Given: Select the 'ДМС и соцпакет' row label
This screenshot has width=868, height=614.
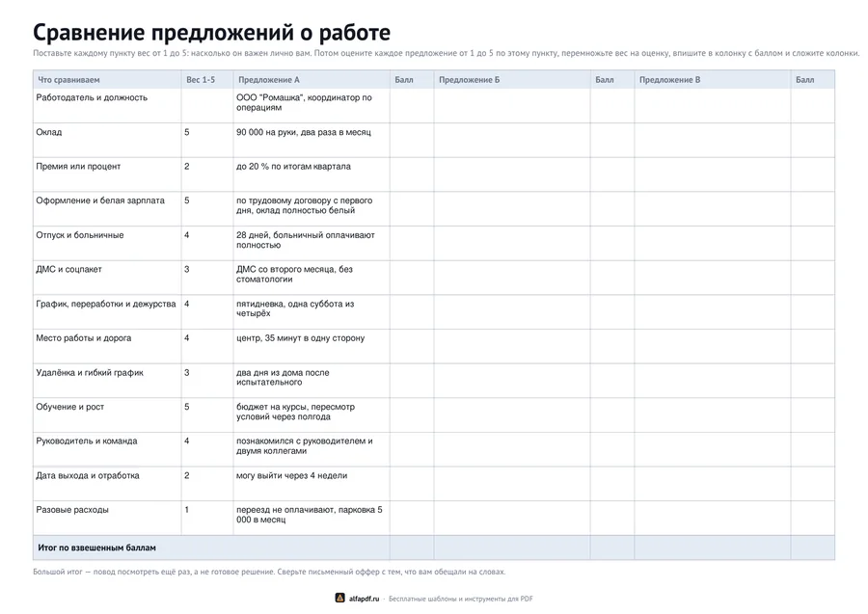Looking at the screenshot, I should [x=68, y=269].
